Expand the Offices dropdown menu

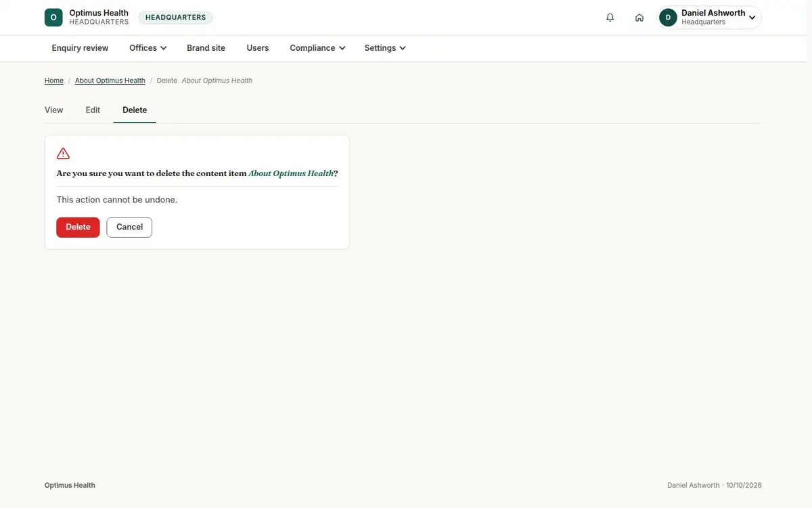point(148,48)
